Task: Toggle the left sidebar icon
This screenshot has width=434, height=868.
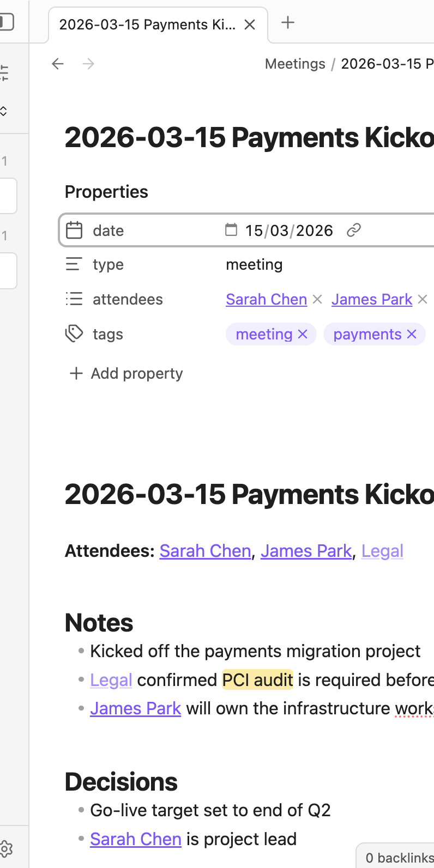Action: point(7,22)
